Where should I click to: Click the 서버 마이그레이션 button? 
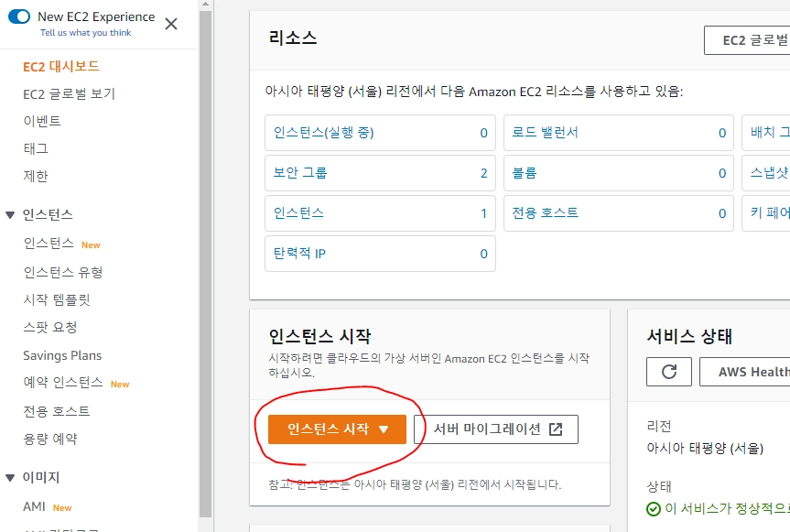coord(496,429)
